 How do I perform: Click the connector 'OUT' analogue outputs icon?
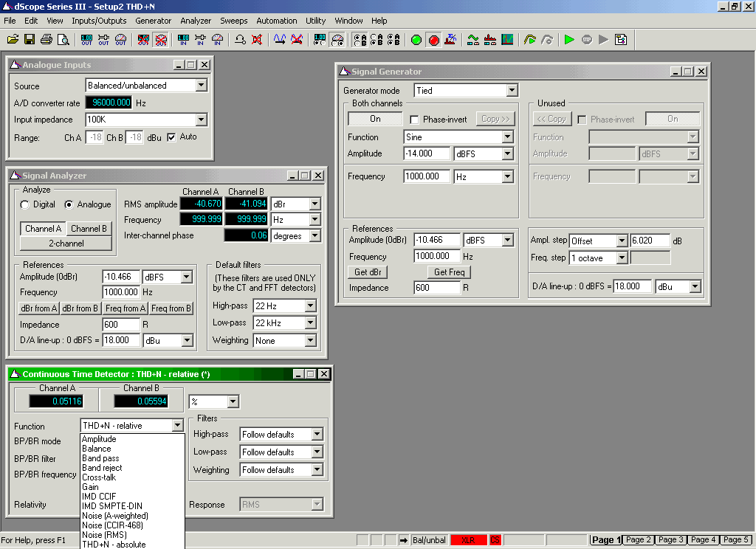(x=103, y=40)
